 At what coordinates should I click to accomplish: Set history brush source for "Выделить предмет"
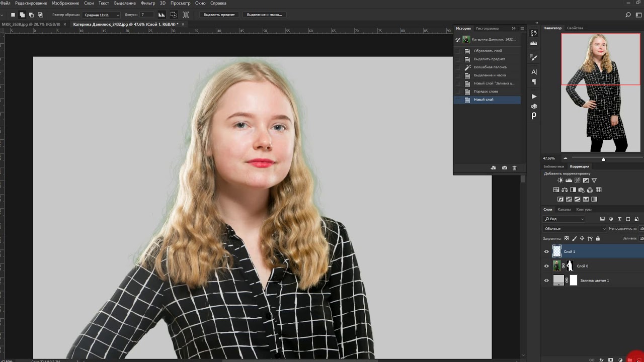[457, 59]
